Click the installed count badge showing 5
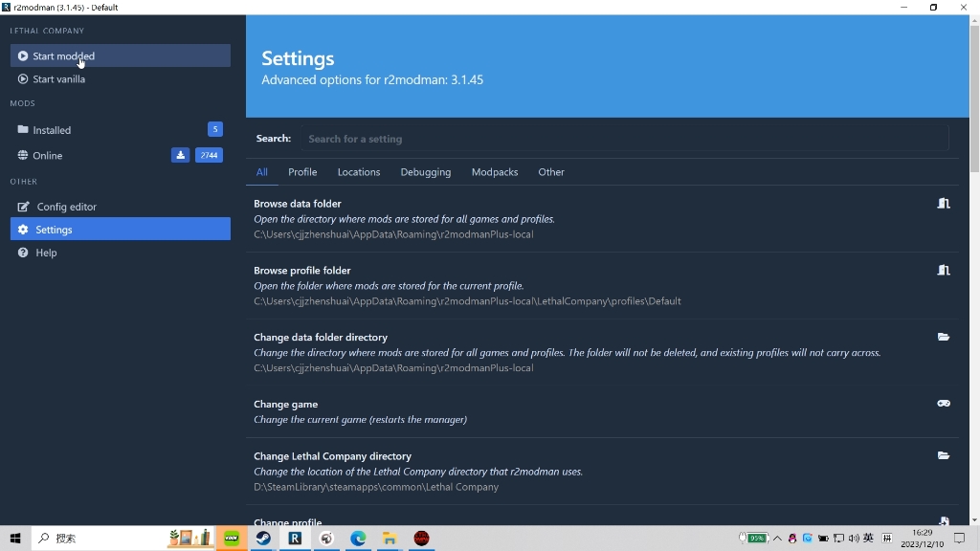 pyautogui.click(x=215, y=129)
